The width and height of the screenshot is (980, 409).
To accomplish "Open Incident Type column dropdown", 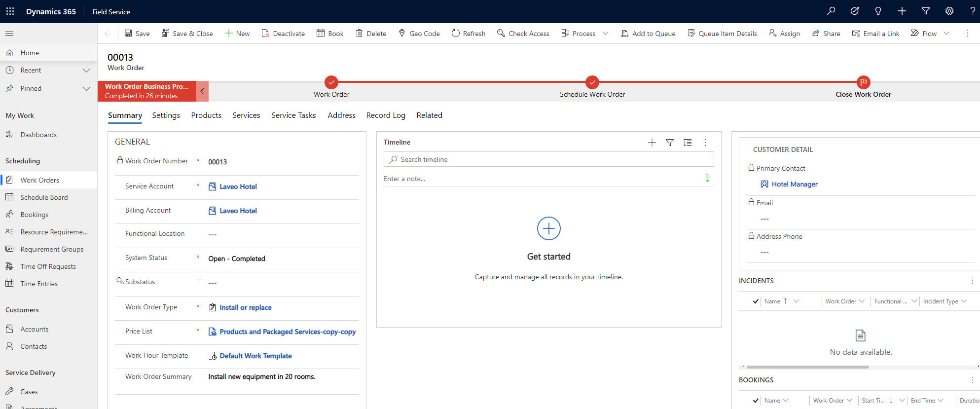I will [x=964, y=301].
